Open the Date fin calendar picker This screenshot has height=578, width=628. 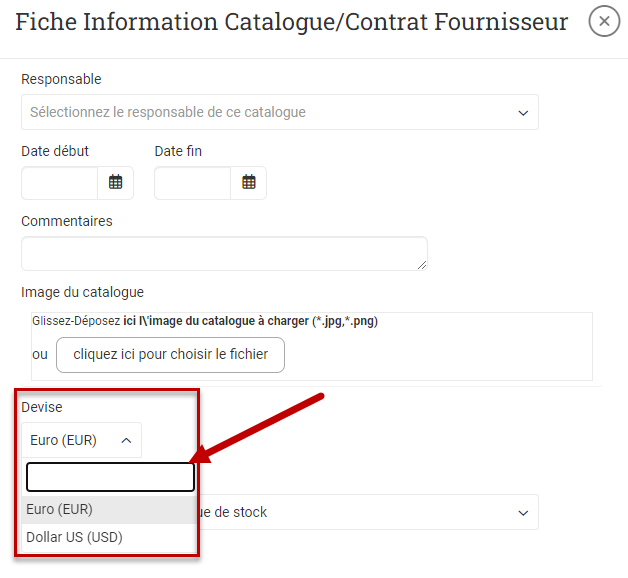[249, 183]
